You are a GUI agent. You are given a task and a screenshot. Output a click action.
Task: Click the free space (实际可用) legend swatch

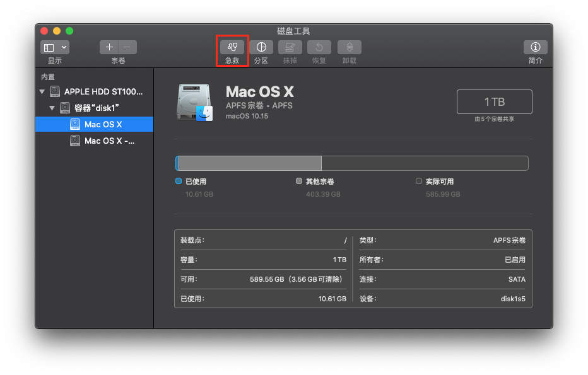tap(419, 182)
